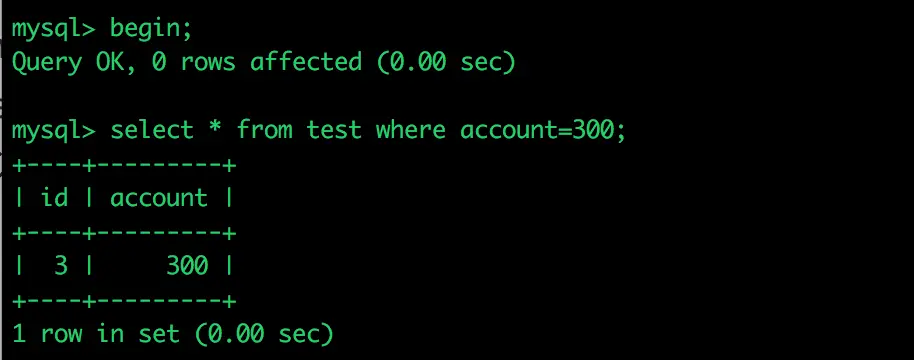This screenshot has height=360, width=914.
Task: Click the word begin; in the command
Action: click(x=151, y=28)
